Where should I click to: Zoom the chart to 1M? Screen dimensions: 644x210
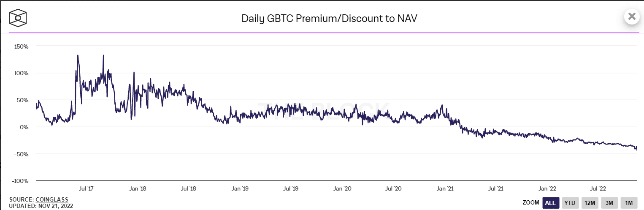tap(628, 203)
